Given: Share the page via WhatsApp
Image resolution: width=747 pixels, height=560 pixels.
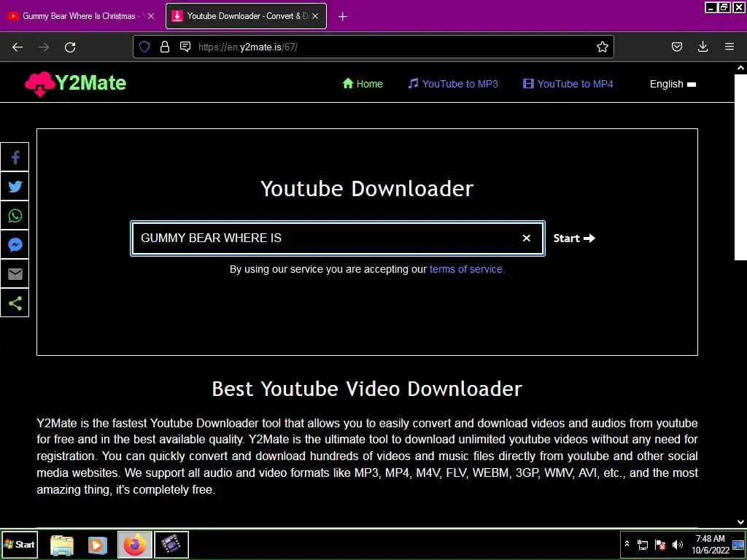Looking at the screenshot, I should pos(15,216).
